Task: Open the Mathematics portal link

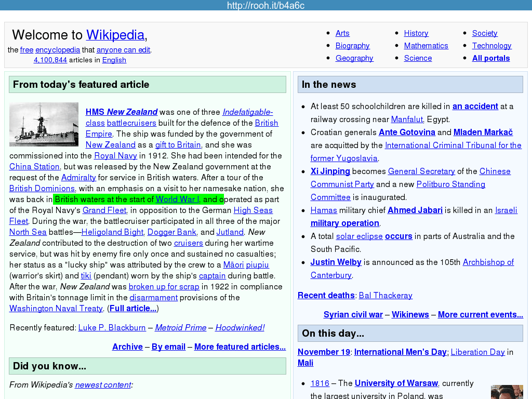Action: coord(425,46)
